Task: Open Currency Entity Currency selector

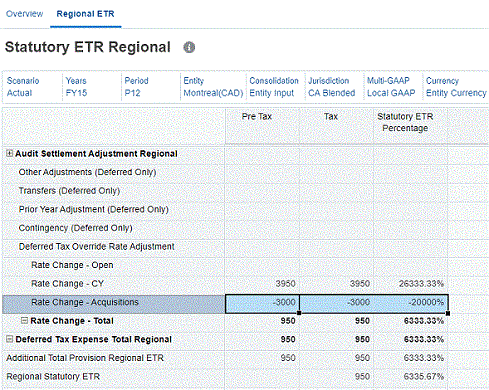Action: point(456,87)
